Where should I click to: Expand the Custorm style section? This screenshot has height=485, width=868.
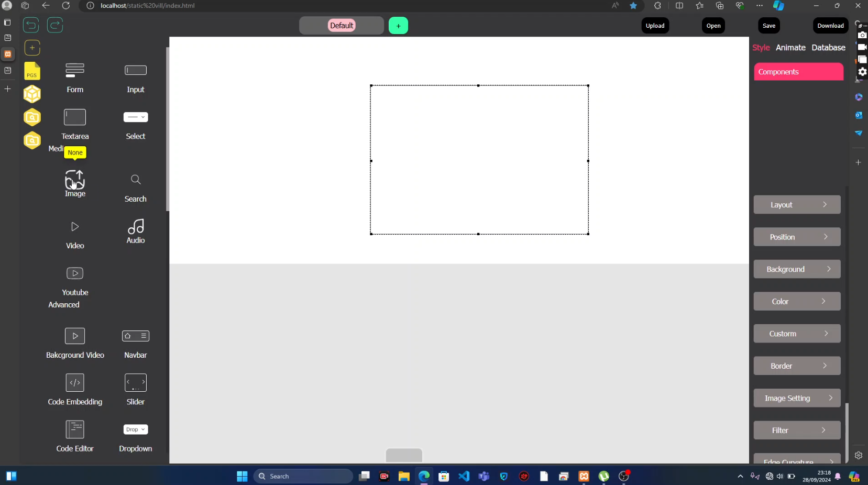[797, 334]
